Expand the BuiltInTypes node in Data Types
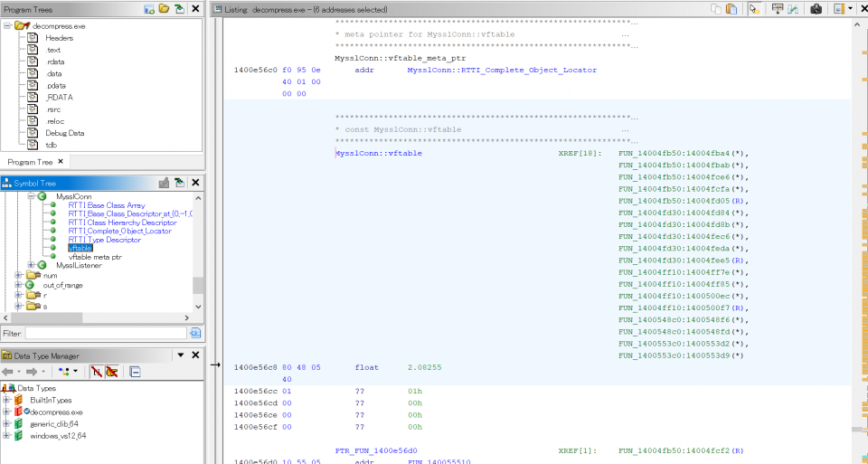 point(6,400)
